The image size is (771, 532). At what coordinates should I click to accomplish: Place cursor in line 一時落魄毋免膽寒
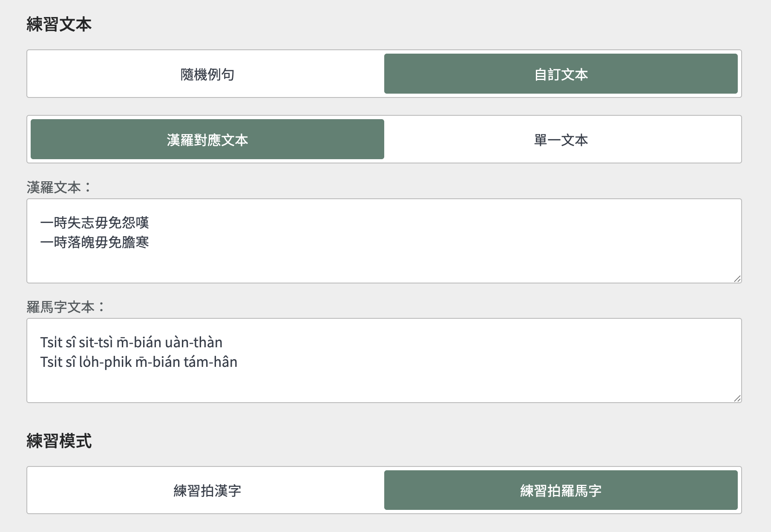coord(95,243)
